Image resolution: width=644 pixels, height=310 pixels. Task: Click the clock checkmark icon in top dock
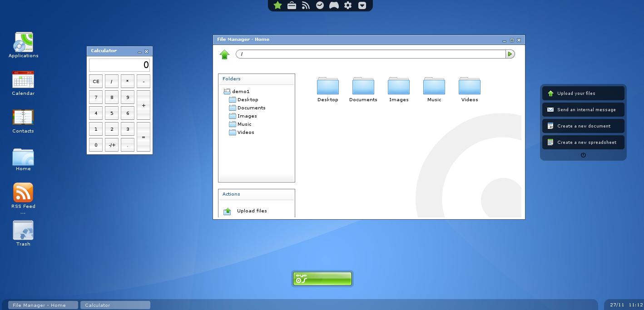[x=320, y=5]
